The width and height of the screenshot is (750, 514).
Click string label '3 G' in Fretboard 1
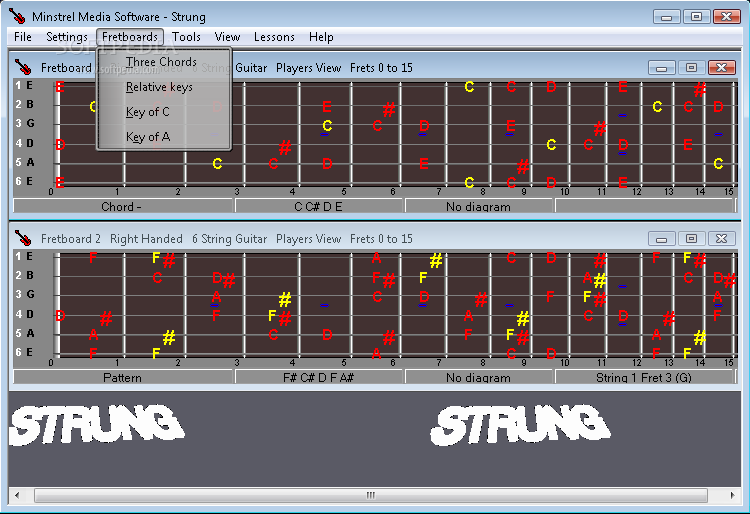pos(24,123)
